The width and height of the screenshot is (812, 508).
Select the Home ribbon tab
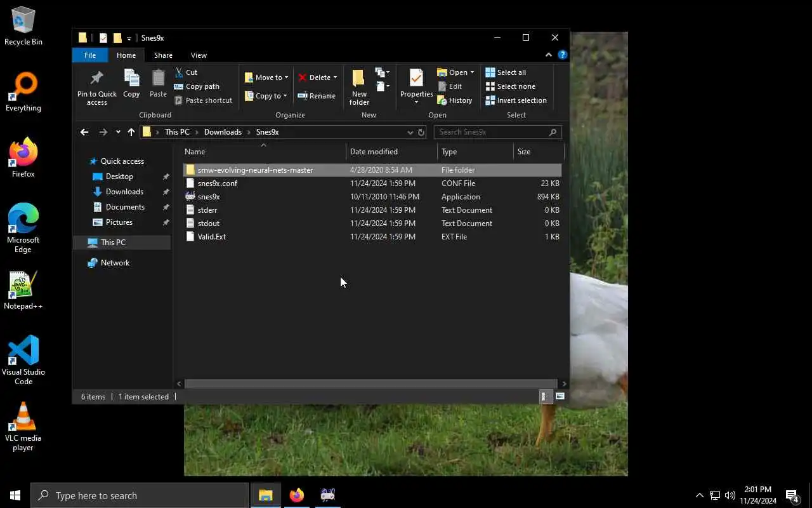click(x=126, y=55)
